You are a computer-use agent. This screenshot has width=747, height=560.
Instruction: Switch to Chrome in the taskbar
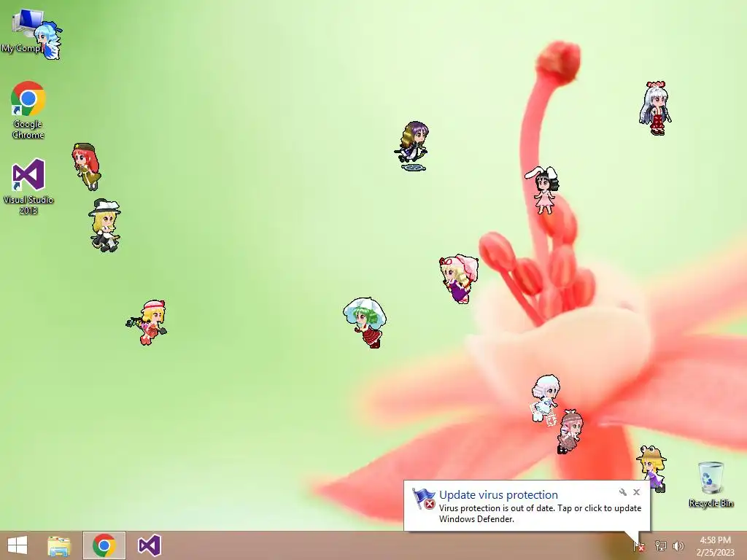104,545
